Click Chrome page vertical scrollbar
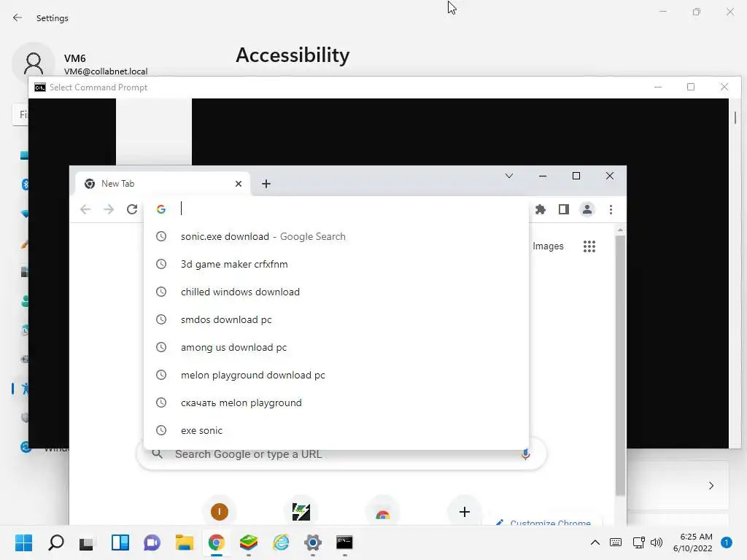This screenshot has width=747, height=560. click(620, 367)
